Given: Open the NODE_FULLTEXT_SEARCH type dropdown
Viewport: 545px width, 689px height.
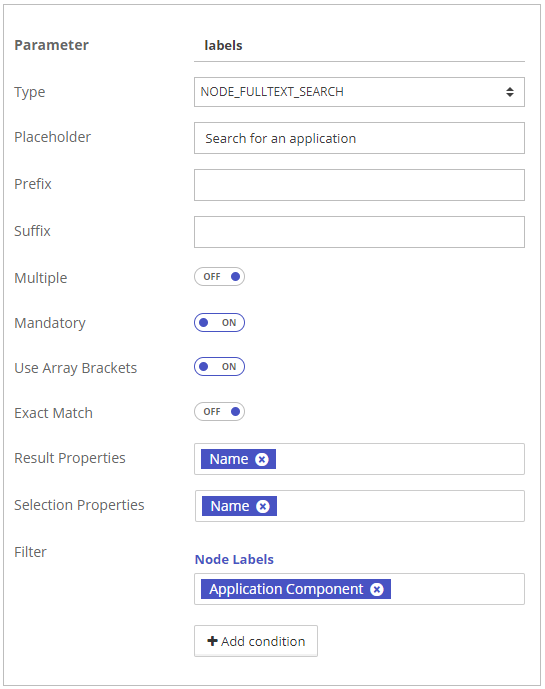Looking at the screenshot, I should tap(359, 92).
